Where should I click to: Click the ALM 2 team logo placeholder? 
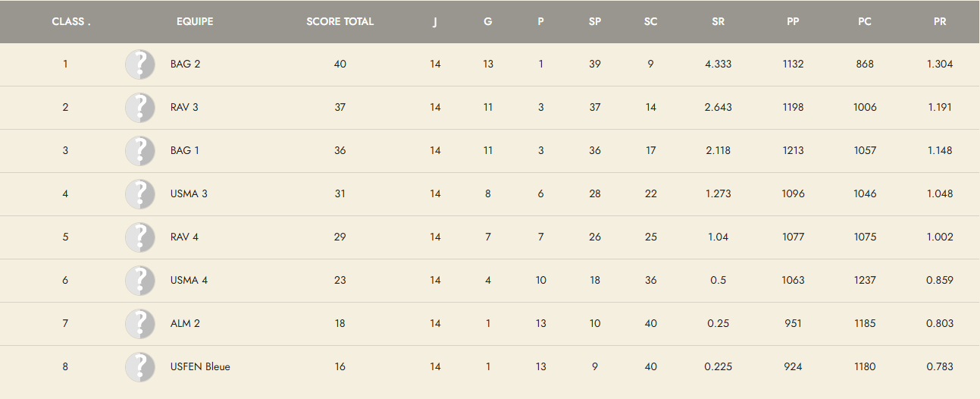[140, 324]
